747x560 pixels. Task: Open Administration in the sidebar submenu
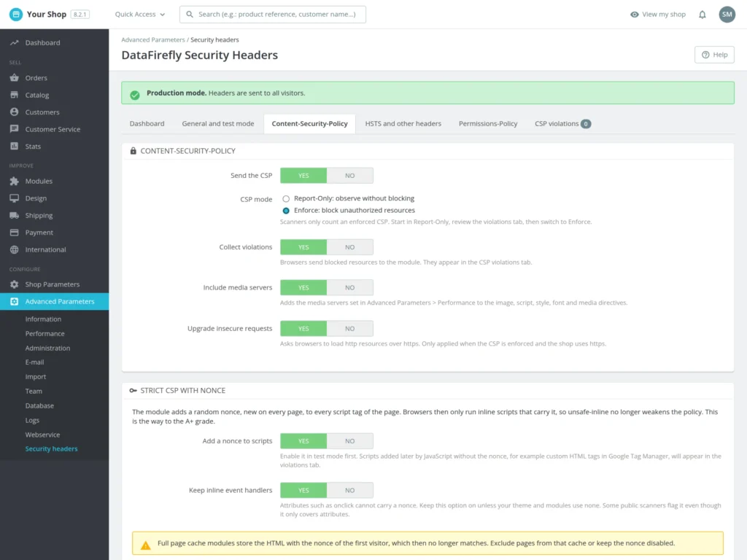(x=47, y=348)
